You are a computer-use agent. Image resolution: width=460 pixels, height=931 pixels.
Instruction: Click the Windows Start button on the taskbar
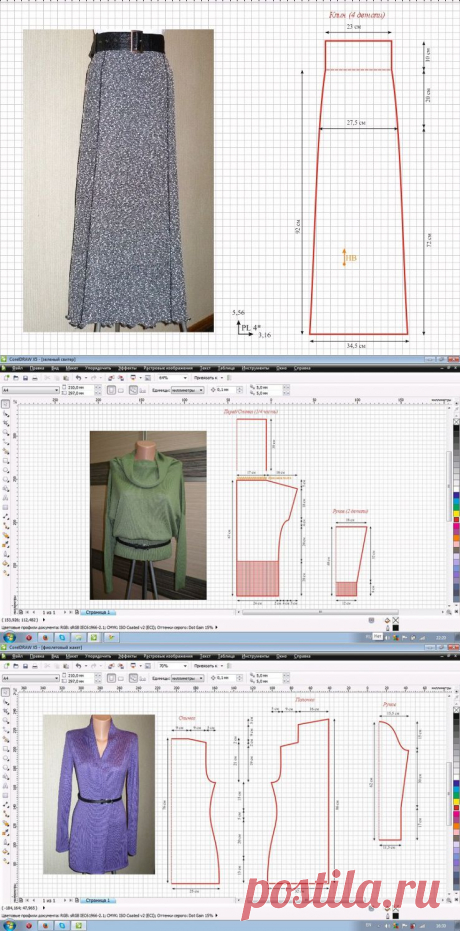pos(9,636)
